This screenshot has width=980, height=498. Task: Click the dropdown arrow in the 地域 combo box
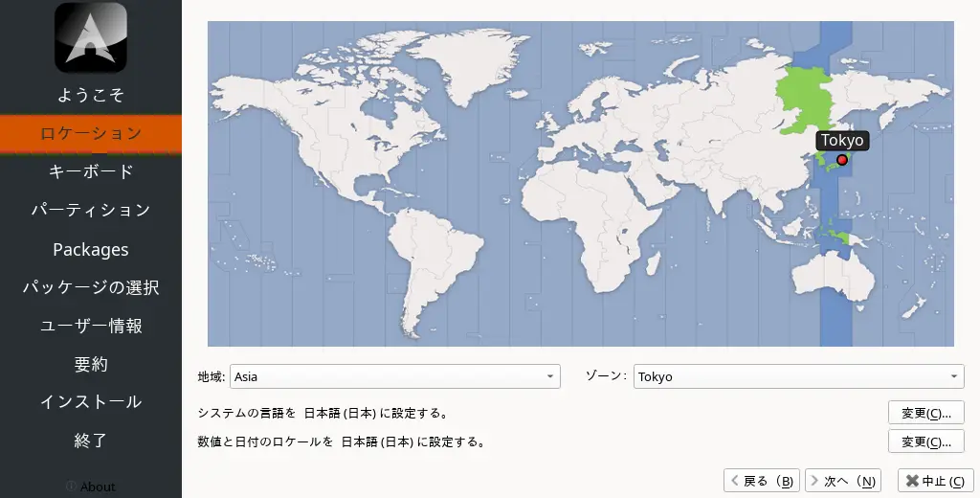pyautogui.click(x=550, y=376)
